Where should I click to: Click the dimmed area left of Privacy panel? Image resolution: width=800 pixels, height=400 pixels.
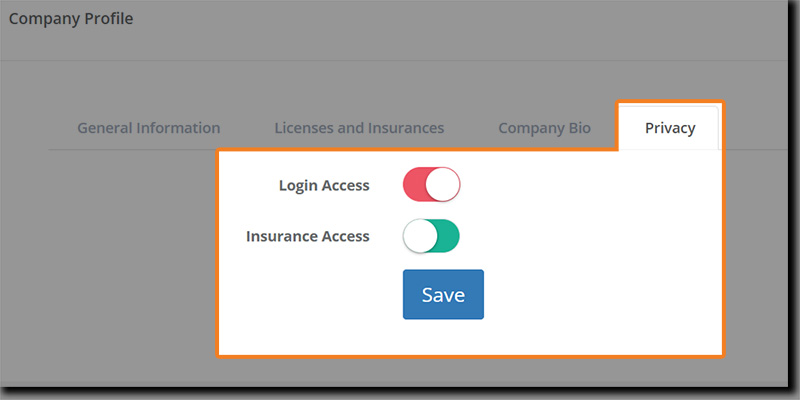pos(110,260)
